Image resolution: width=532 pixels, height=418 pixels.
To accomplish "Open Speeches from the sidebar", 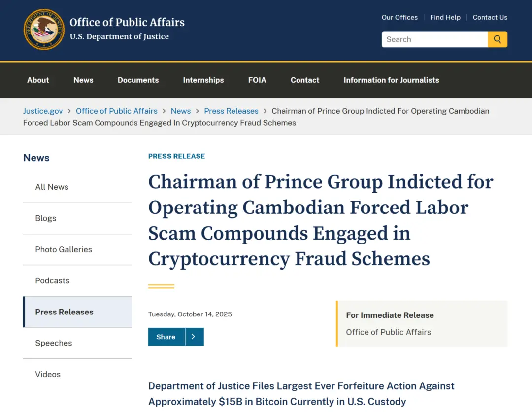I will [x=54, y=343].
